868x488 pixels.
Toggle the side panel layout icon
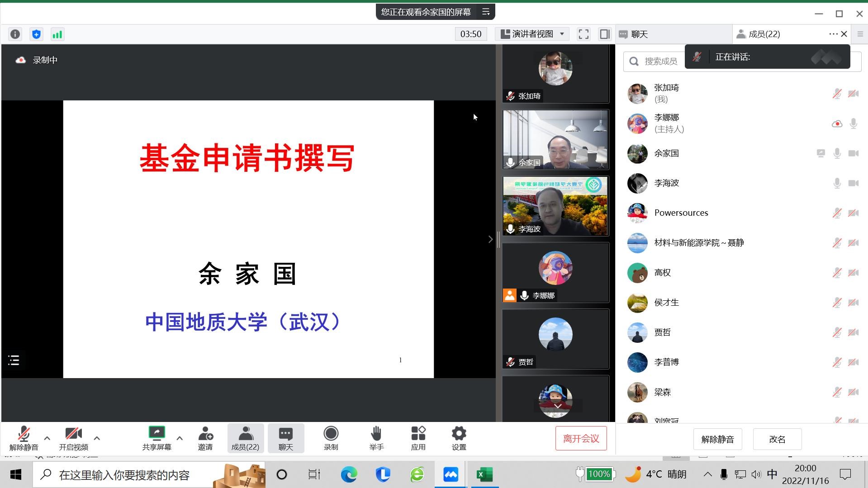[604, 34]
